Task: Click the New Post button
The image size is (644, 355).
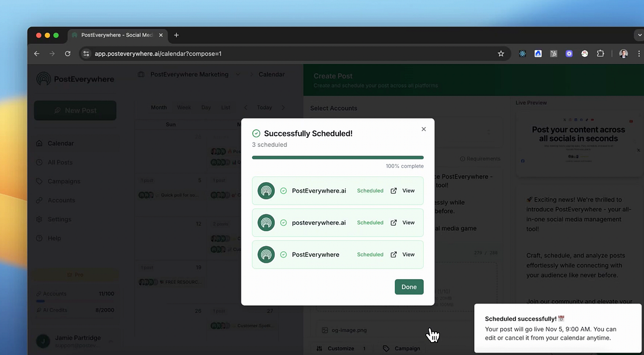Action: pyautogui.click(x=75, y=111)
